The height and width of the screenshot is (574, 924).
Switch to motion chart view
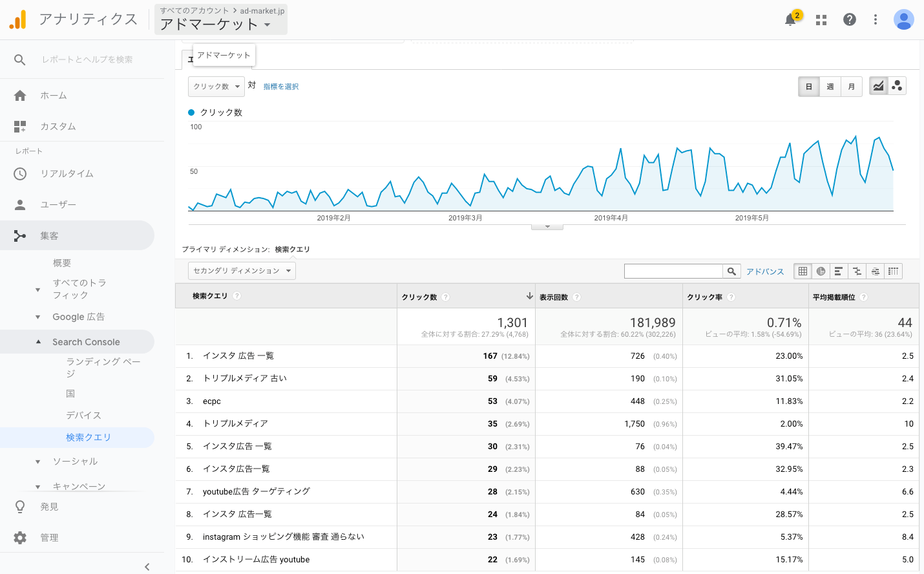897,86
